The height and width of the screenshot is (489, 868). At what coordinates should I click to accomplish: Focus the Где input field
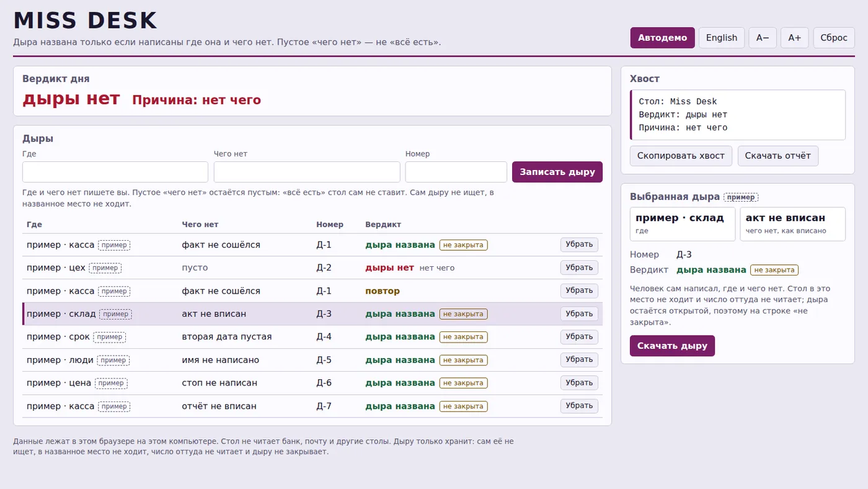click(x=115, y=172)
